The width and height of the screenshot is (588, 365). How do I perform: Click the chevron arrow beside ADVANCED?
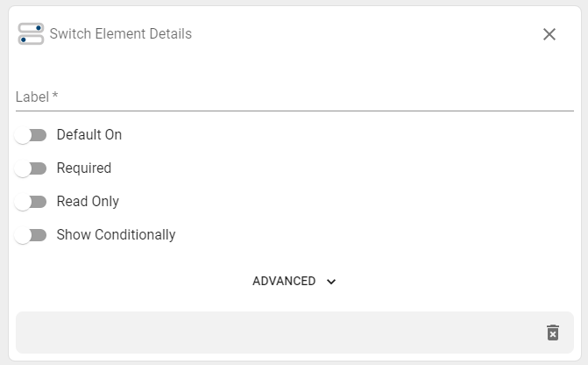pos(331,282)
